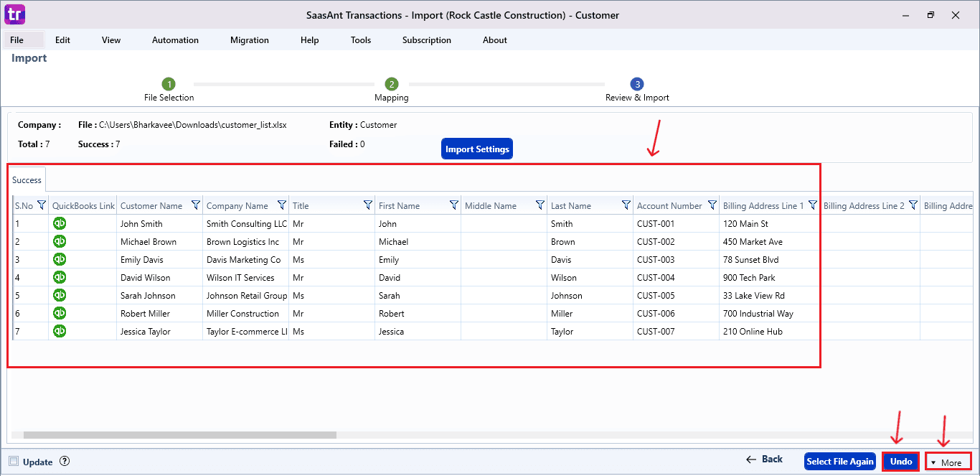
Task: Open QuickBooks link for Michael Brown
Action: pos(60,241)
